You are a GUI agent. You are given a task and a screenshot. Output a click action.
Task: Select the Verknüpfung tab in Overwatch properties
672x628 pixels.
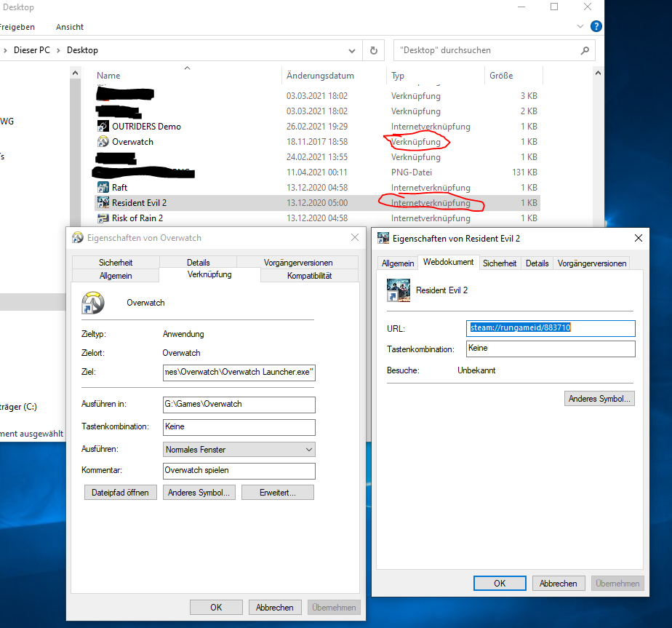click(x=209, y=274)
